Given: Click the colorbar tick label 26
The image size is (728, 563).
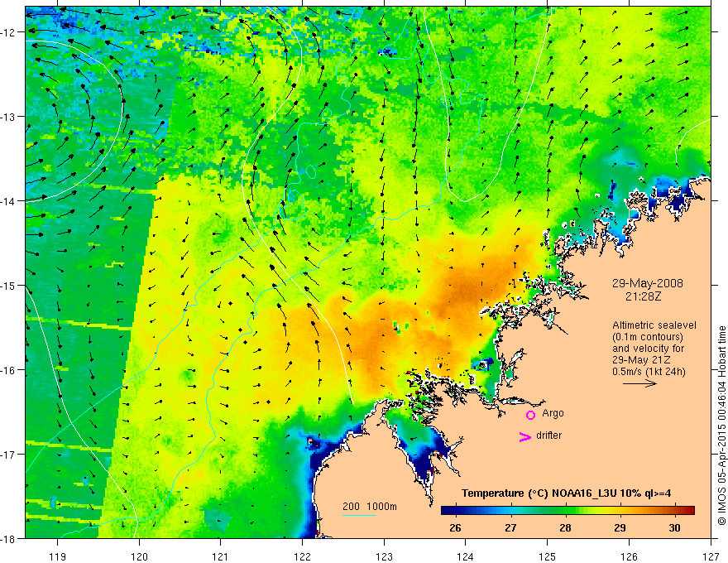Looking at the screenshot, I should (456, 527).
